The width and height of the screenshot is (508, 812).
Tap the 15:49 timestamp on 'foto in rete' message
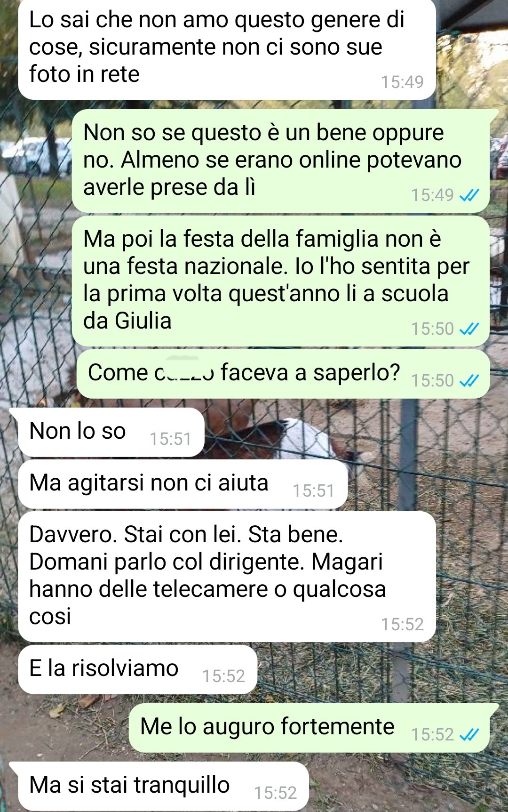pyautogui.click(x=402, y=82)
